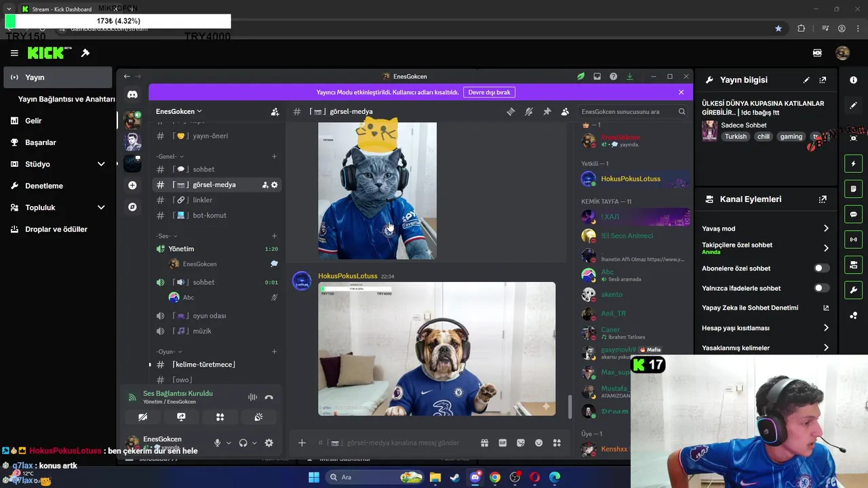Join the müzik voice channel
The width and height of the screenshot is (868, 488).
point(216,331)
